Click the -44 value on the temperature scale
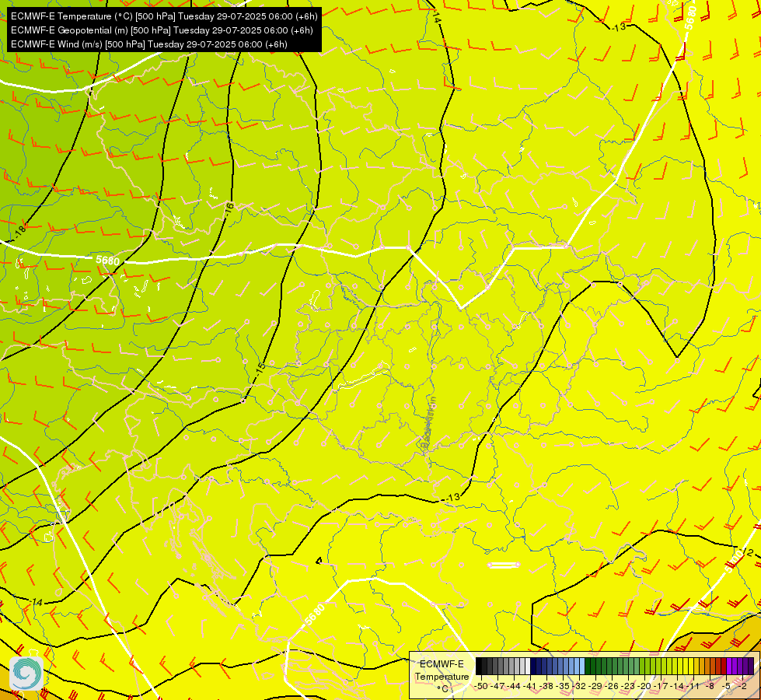This screenshot has height=700, width=761. point(514,686)
